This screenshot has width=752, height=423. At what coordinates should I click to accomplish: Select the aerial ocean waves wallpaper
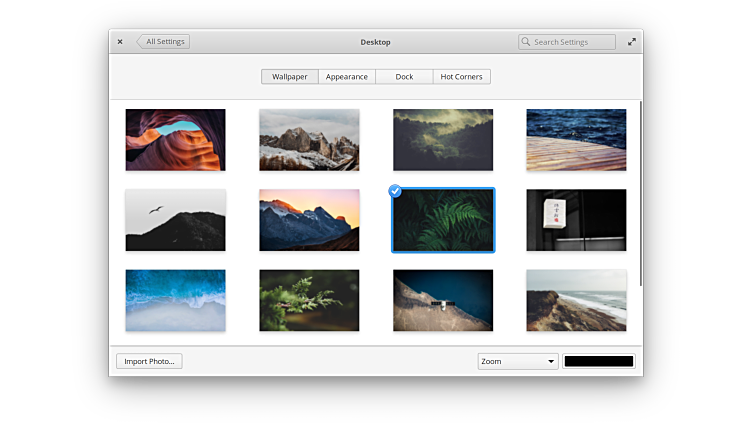pyautogui.click(x=175, y=300)
